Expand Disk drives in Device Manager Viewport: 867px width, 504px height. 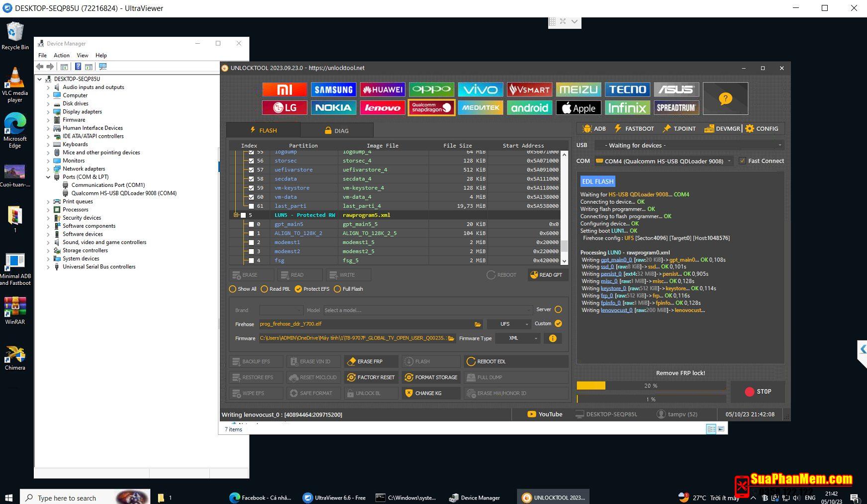[x=48, y=104]
